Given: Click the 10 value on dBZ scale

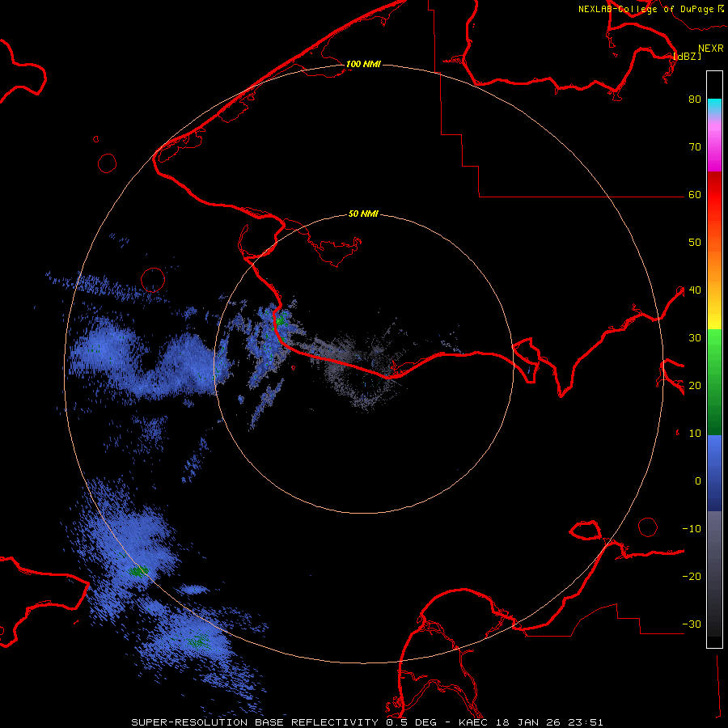Looking at the screenshot, I should [695, 434].
